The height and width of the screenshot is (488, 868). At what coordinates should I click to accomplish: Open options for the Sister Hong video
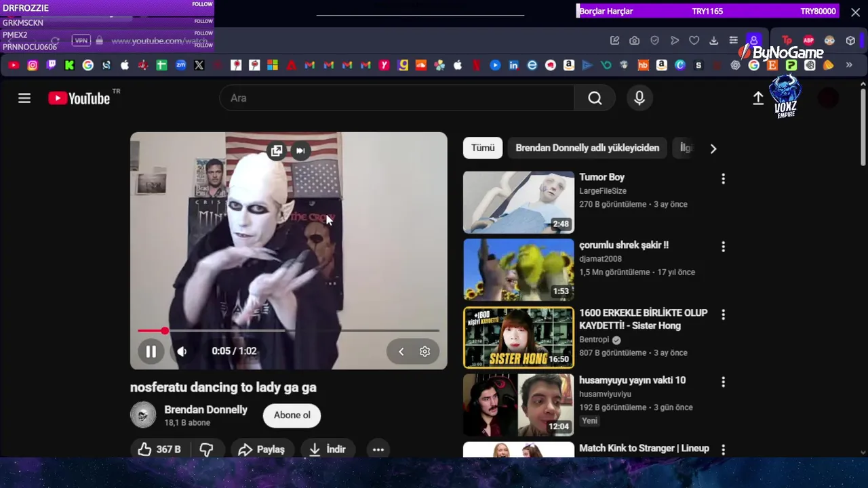(723, 314)
